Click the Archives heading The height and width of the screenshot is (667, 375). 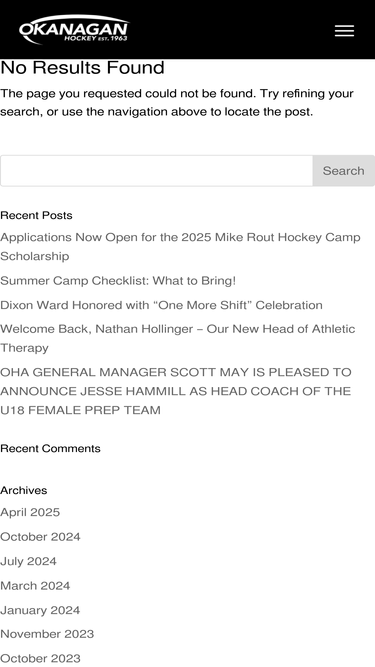pyautogui.click(x=24, y=490)
